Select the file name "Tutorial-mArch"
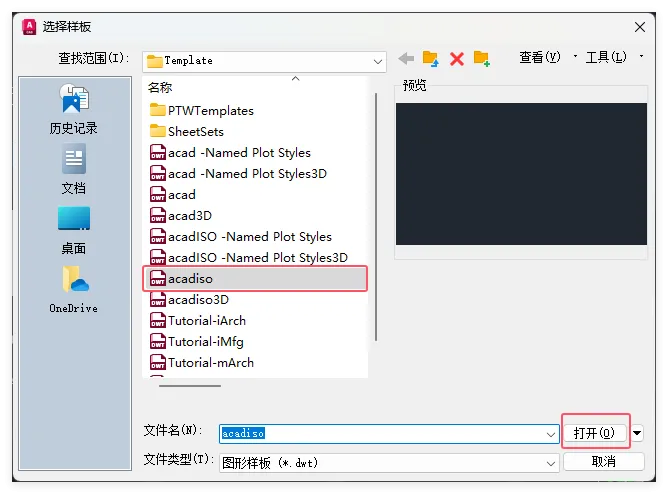668x494 pixels. point(211,362)
